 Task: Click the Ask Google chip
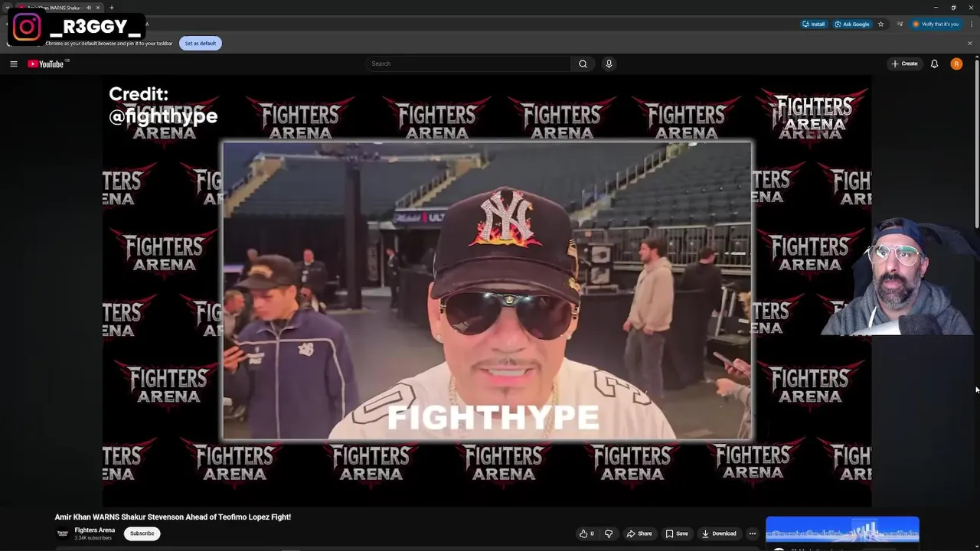coord(852,24)
